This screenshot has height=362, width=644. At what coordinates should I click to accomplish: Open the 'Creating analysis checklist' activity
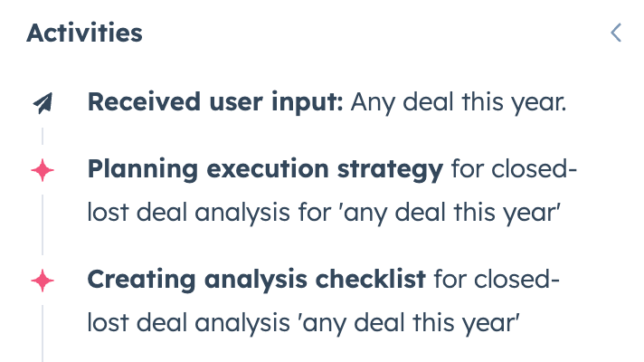tap(256, 281)
